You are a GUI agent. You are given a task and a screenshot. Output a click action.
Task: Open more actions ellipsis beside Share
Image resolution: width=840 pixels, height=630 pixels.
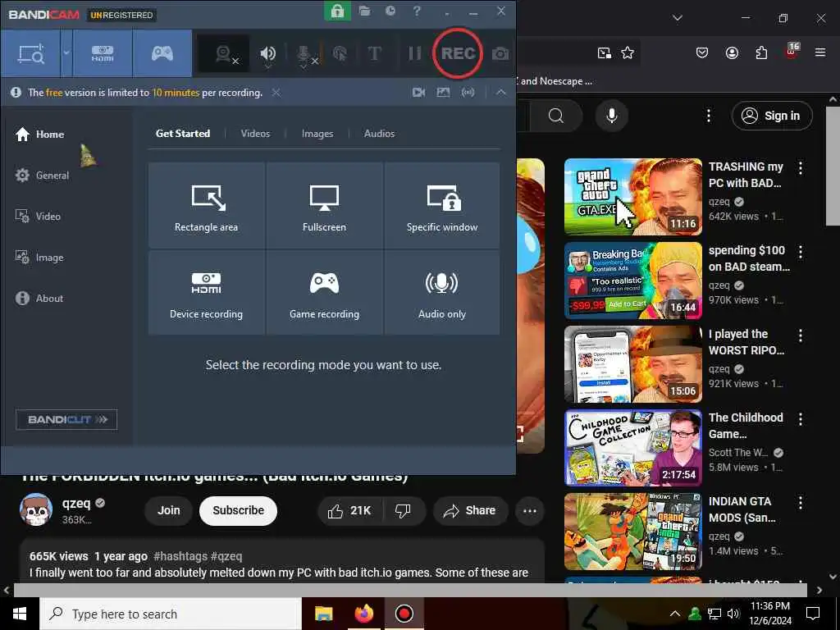pos(530,511)
